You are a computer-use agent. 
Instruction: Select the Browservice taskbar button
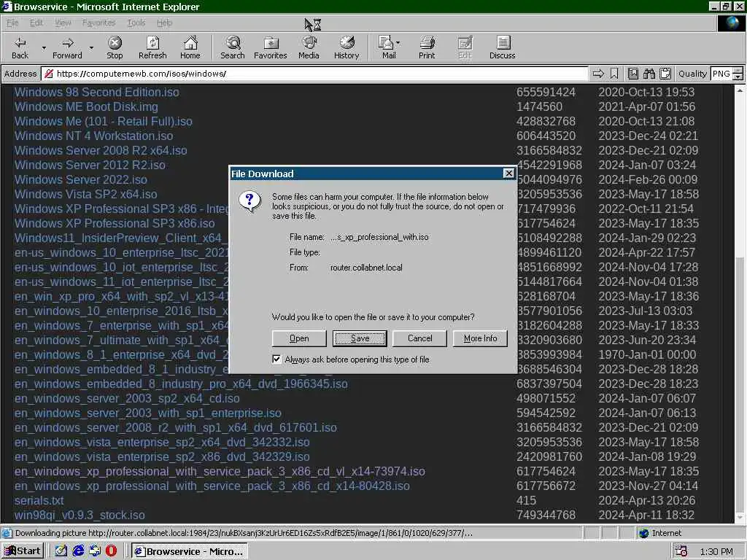[190, 551]
